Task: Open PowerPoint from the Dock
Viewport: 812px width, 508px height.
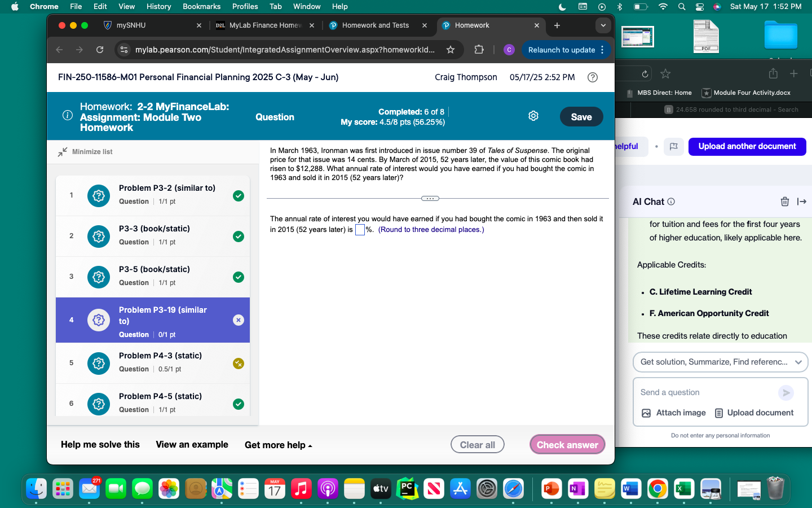Action: pos(551,489)
